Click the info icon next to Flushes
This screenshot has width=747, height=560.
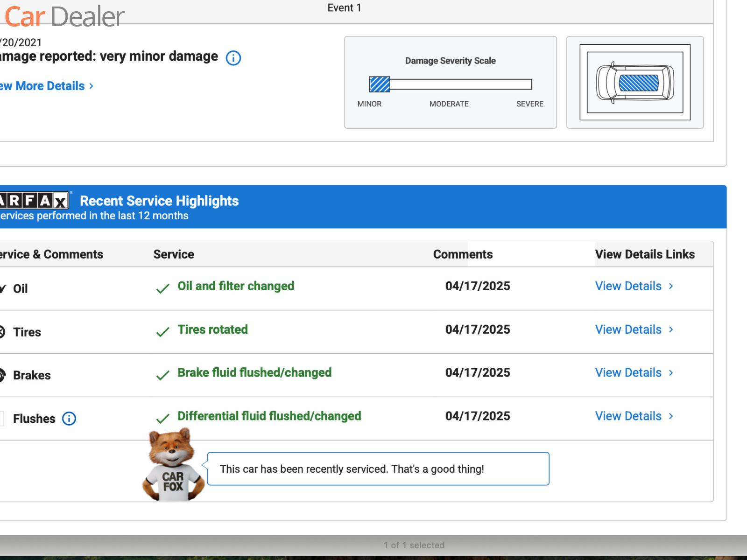coord(69,419)
